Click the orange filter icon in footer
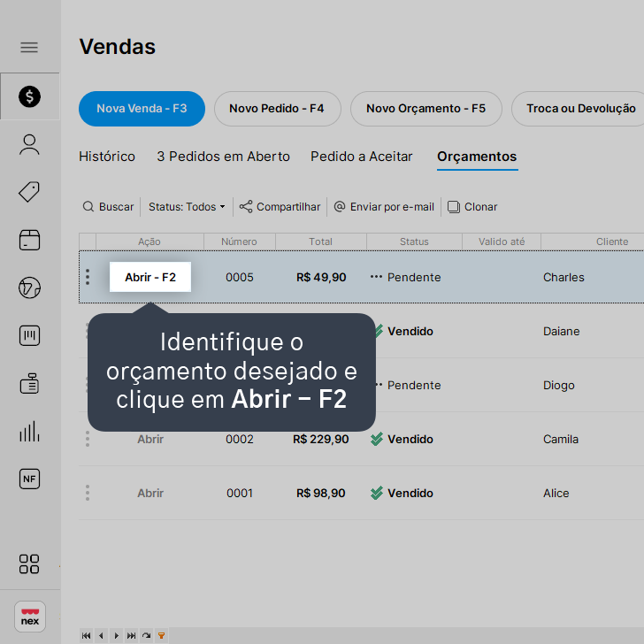The width and height of the screenshot is (644, 644). tap(162, 636)
